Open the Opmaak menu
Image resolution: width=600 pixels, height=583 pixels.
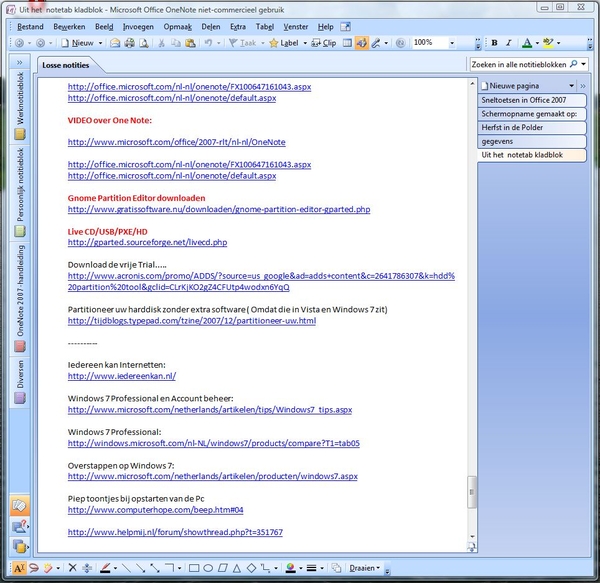coord(178,27)
